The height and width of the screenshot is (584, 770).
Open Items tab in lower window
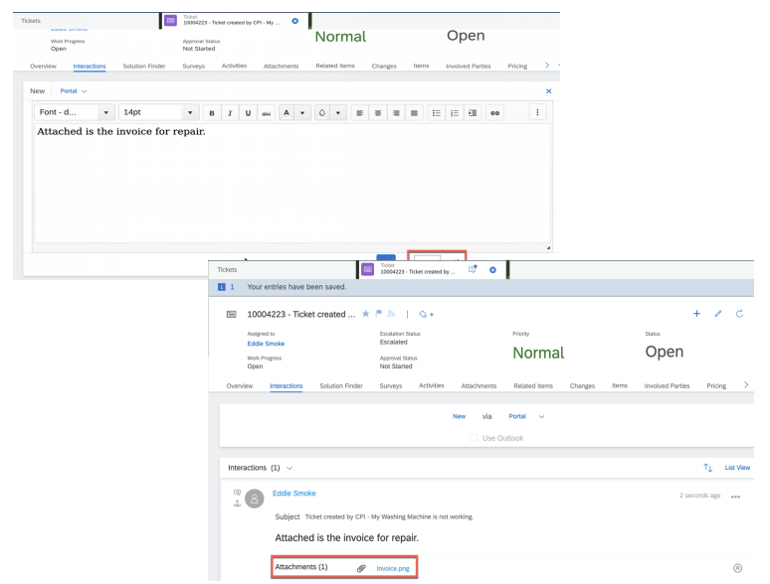click(619, 386)
